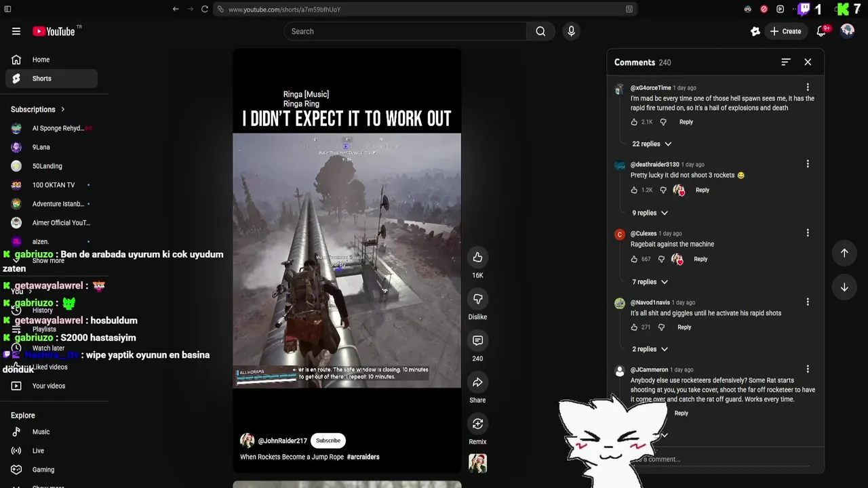Share this Short
The image size is (868, 488).
[477, 382]
